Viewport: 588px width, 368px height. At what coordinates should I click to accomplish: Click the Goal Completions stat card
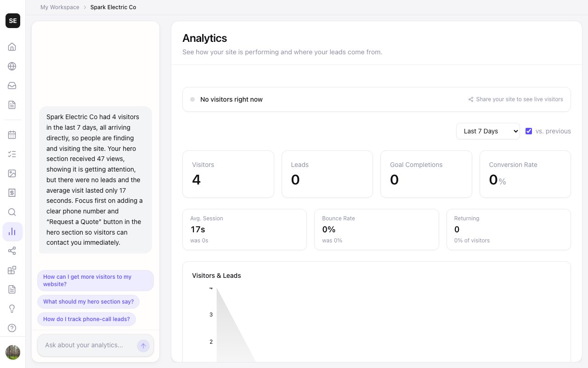[426, 174]
